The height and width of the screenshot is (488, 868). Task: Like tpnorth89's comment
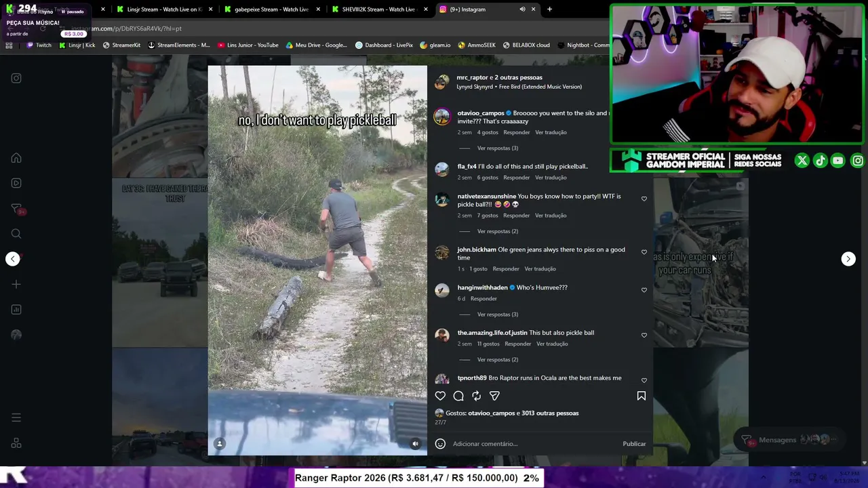[x=644, y=380]
